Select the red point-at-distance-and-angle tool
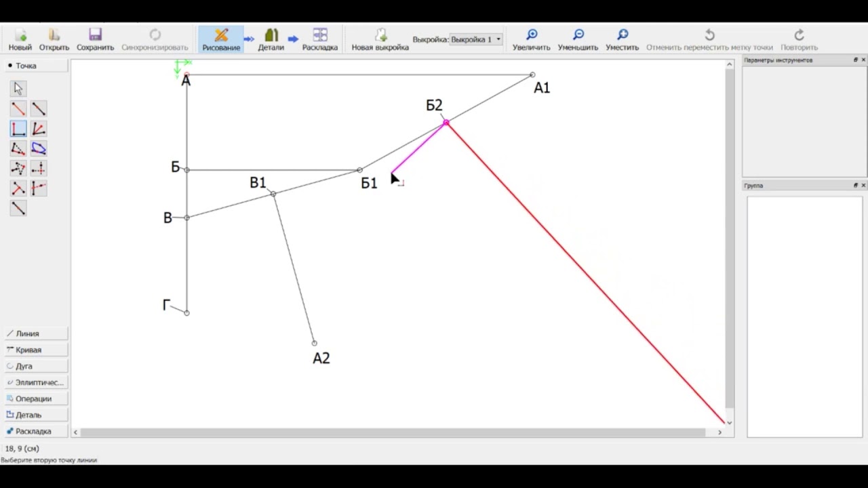Screen dimensions: 868x488 18,108
